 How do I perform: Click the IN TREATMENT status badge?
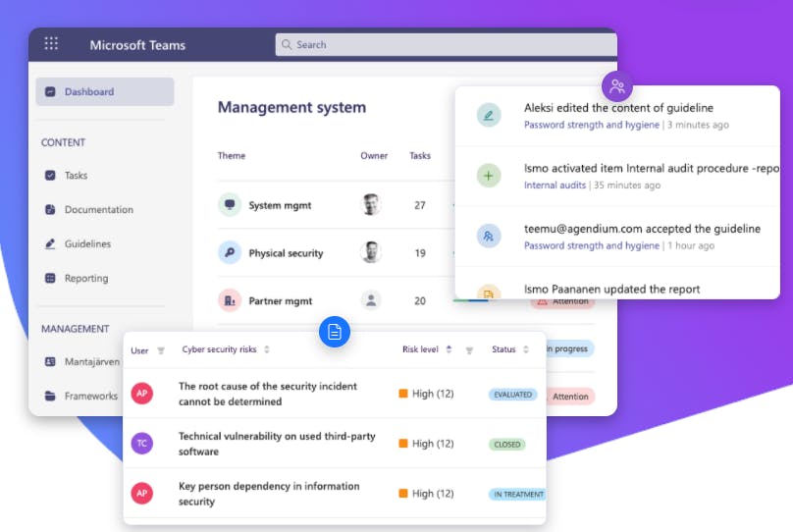point(518,495)
